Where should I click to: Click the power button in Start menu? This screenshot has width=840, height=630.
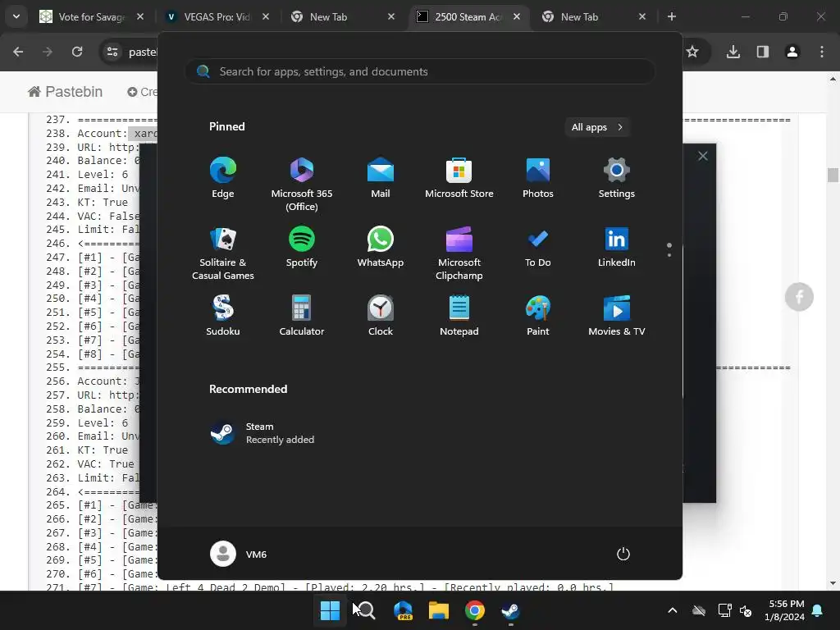coord(623,554)
